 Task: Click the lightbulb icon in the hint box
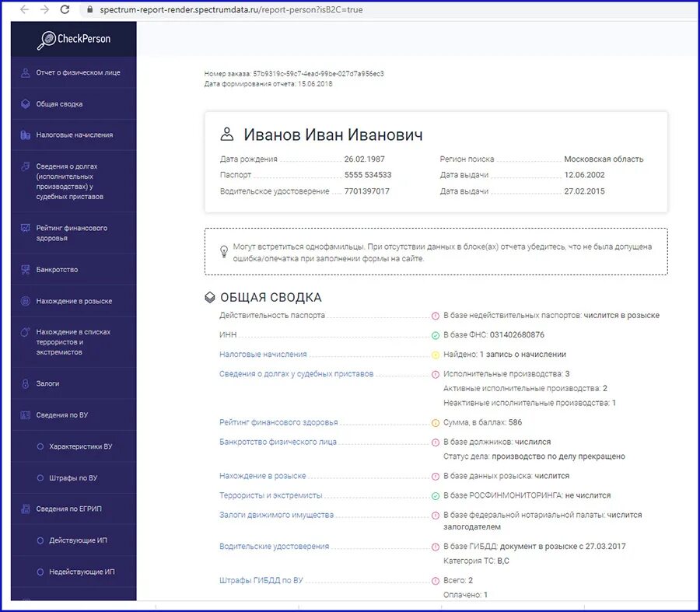tap(224, 251)
